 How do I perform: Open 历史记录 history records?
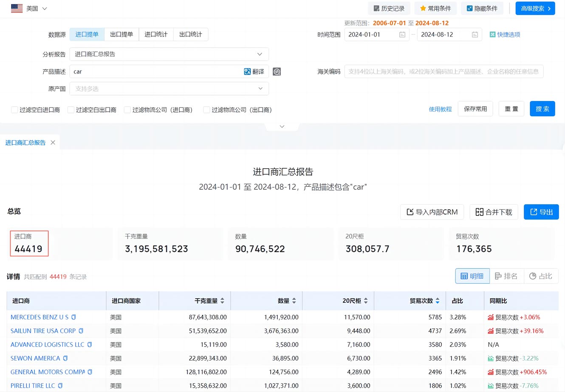[x=389, y=8]
